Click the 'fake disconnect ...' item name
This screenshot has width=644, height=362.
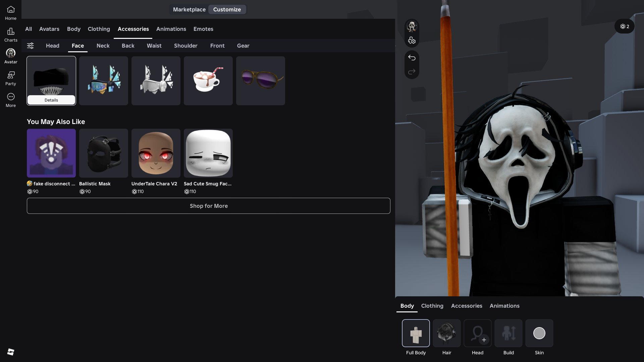51,184
